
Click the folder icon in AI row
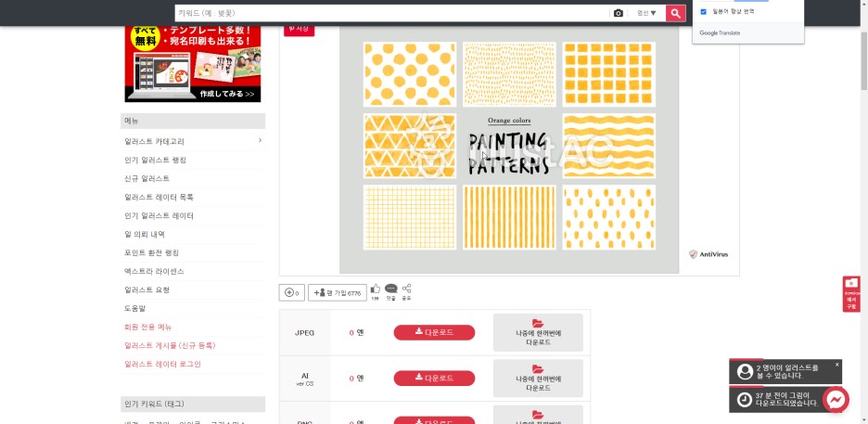(x=538, y=368)
